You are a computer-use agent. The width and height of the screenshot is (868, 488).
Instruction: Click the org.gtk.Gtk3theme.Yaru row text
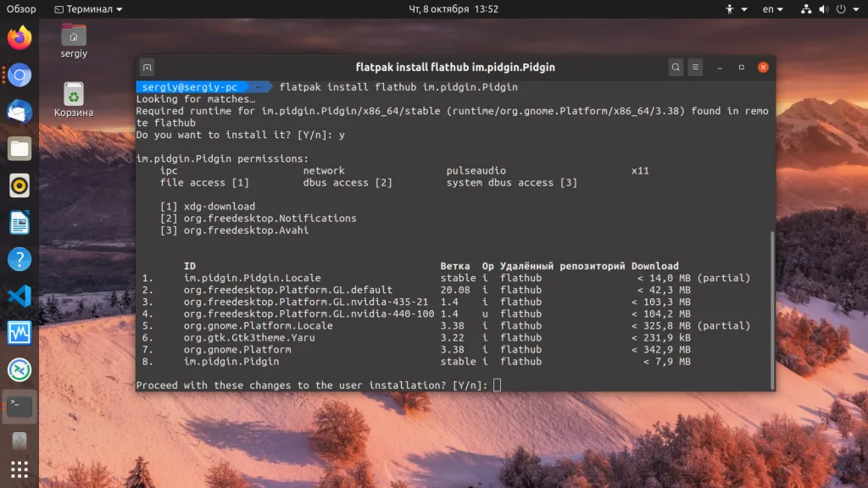coord(249,337)
